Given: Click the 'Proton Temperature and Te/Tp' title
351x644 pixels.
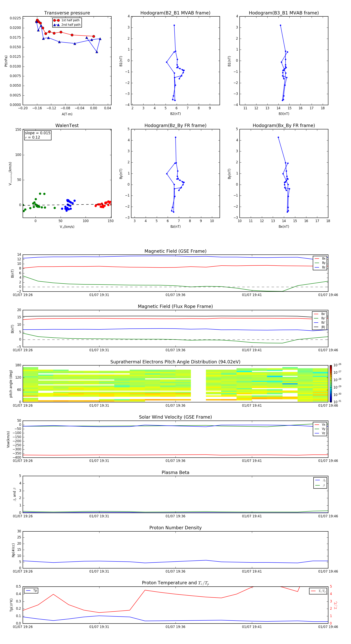Looking at the screenshot, I should pos(175,583).
